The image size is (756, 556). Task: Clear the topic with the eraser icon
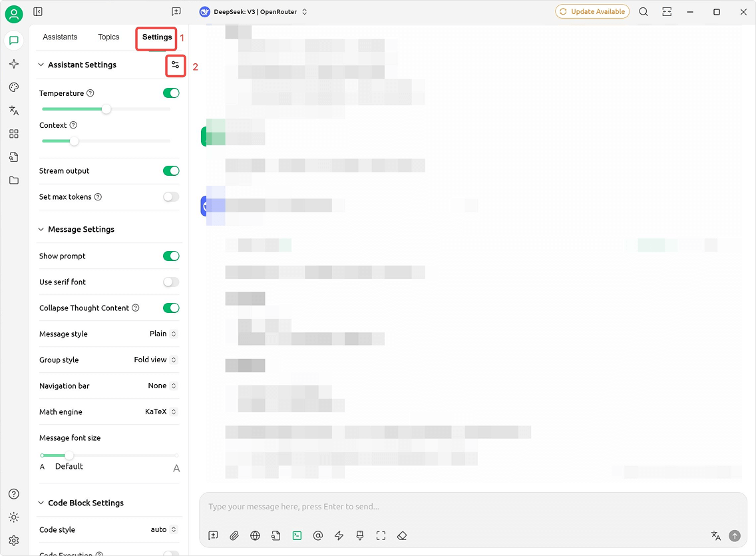[x=402, y=536]
